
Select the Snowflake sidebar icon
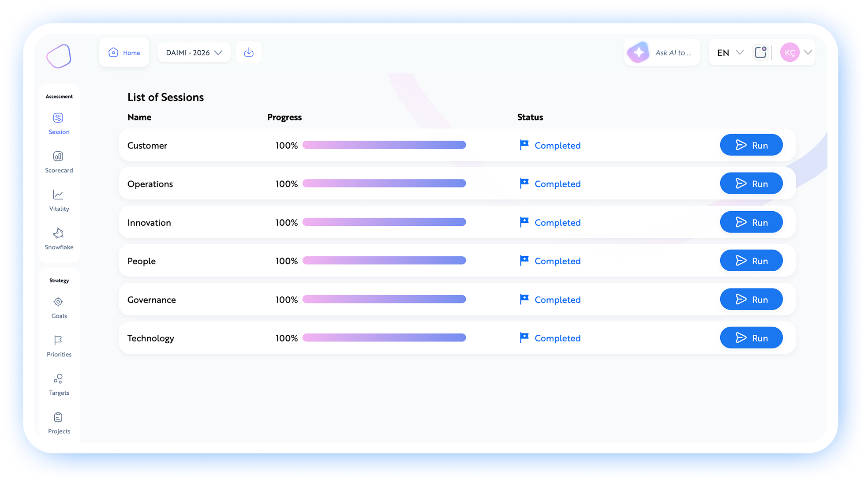click(x=58, y=233)
